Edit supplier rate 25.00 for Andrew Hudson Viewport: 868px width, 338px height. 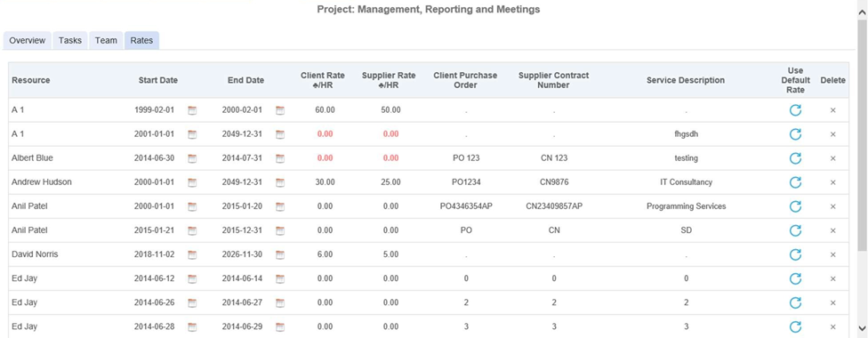click(x=390, y=182)
